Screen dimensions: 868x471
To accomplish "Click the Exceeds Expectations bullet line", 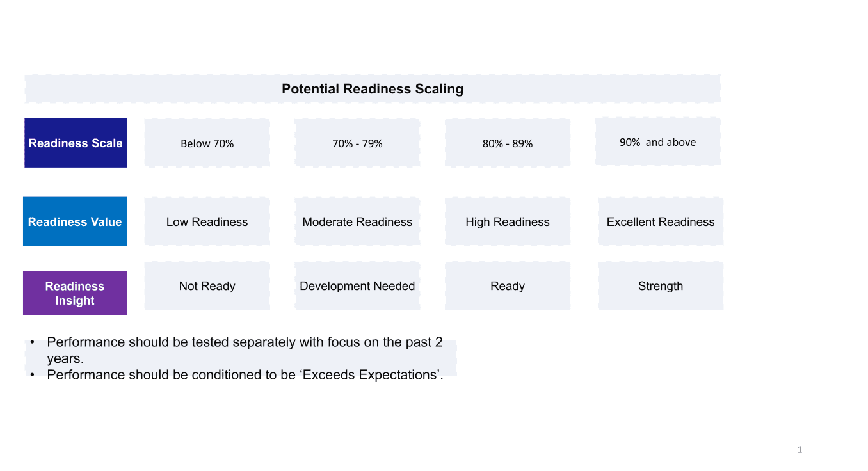I will click(x=245, y=375).
